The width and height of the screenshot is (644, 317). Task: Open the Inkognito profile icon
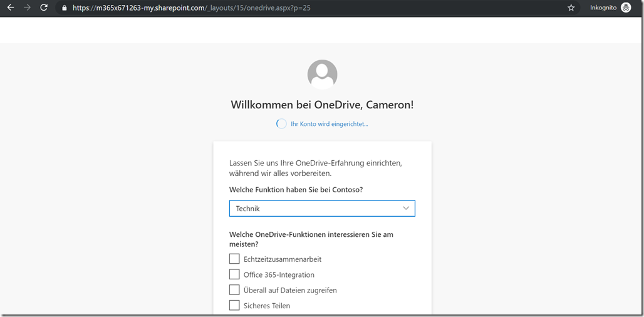(x=625, y=8)
